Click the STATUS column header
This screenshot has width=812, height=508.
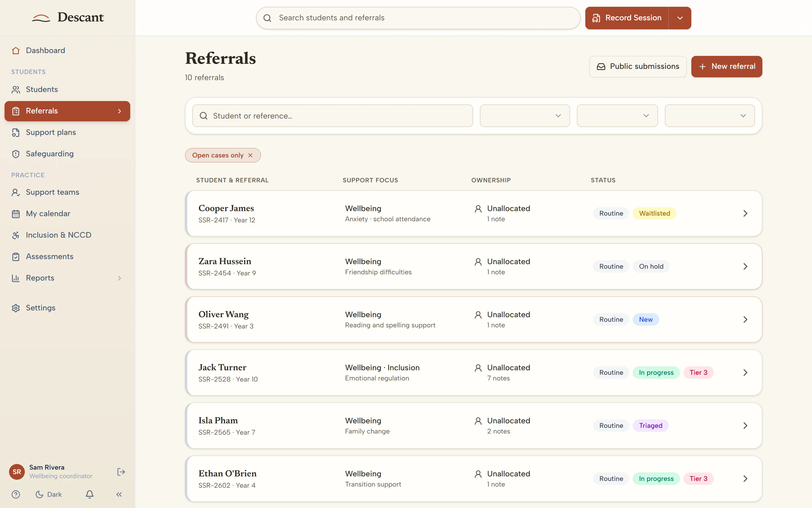[x=603, y=180]
